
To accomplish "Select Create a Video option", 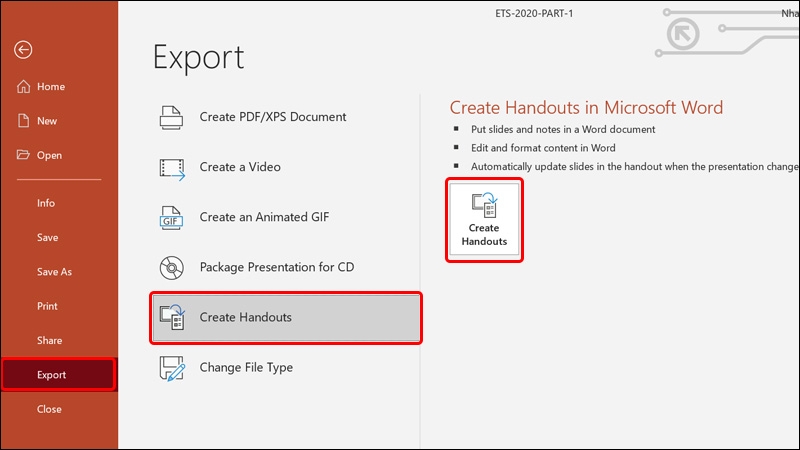I will 240,167.
